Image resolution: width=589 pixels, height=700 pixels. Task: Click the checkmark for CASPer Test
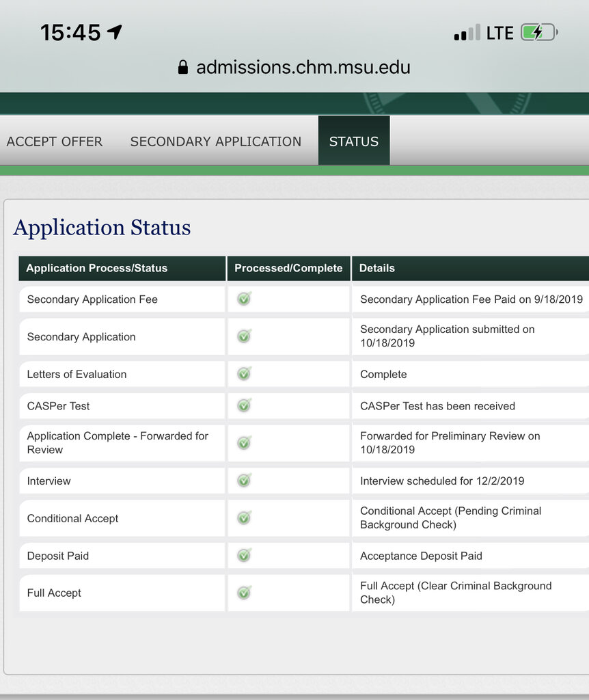pos(244,405)
